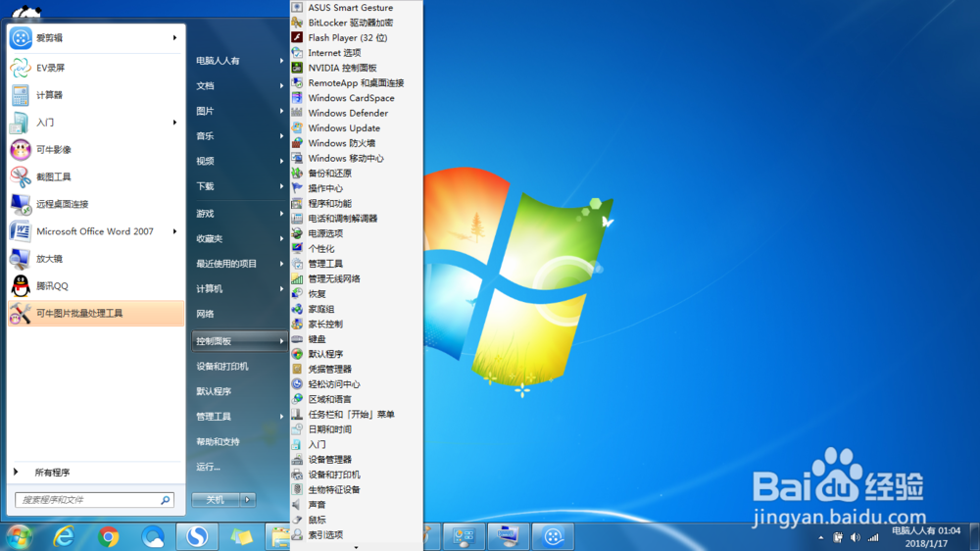This screenshot has width=980, height=551.
Task: Expand 最近使用的项目 arrow
Action: click(x=281, y=264)
